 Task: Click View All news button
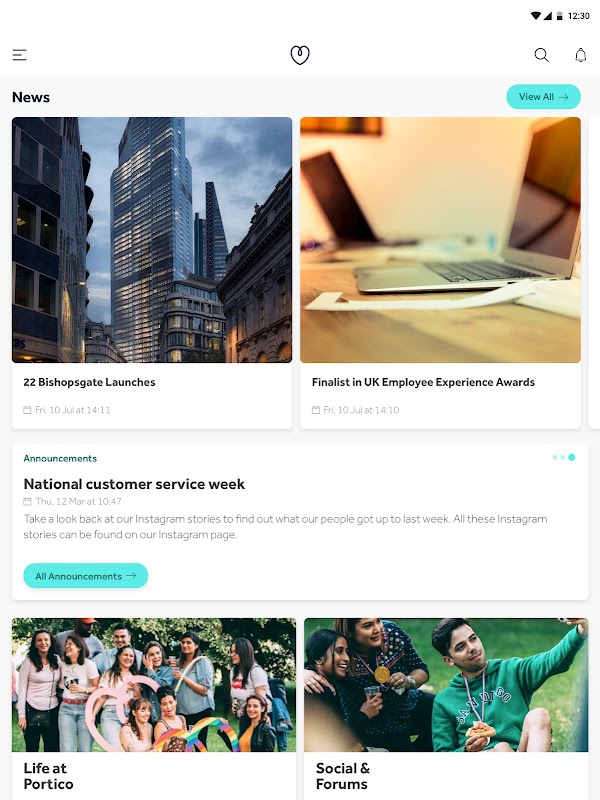click(x=543, y=96)
